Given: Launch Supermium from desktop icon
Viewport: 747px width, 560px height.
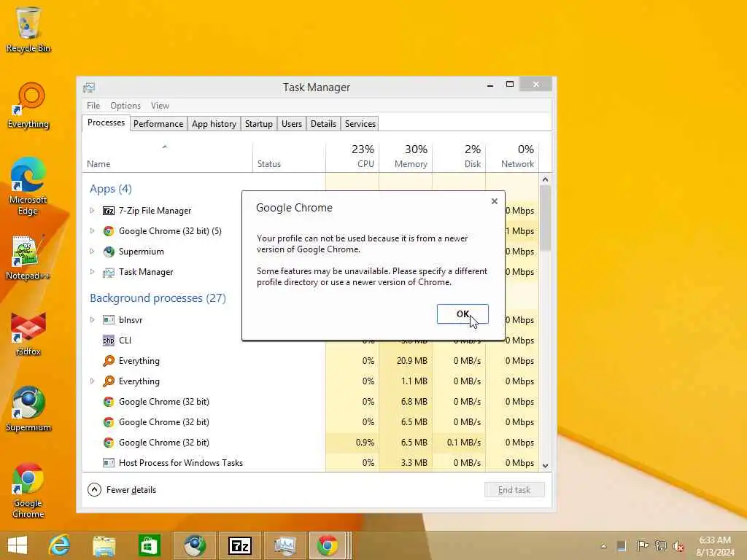Looking at the screenshot, I should pos(28,408).
